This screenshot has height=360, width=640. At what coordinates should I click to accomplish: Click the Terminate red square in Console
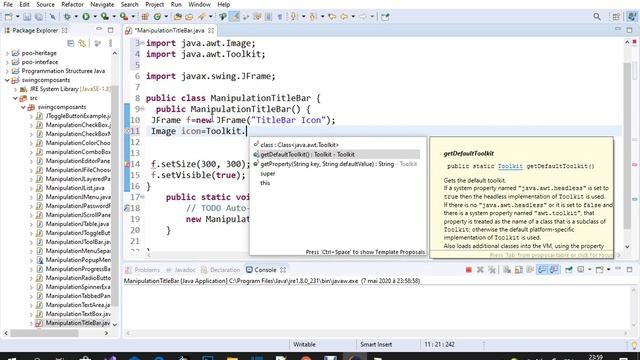(x=469, y=270)
